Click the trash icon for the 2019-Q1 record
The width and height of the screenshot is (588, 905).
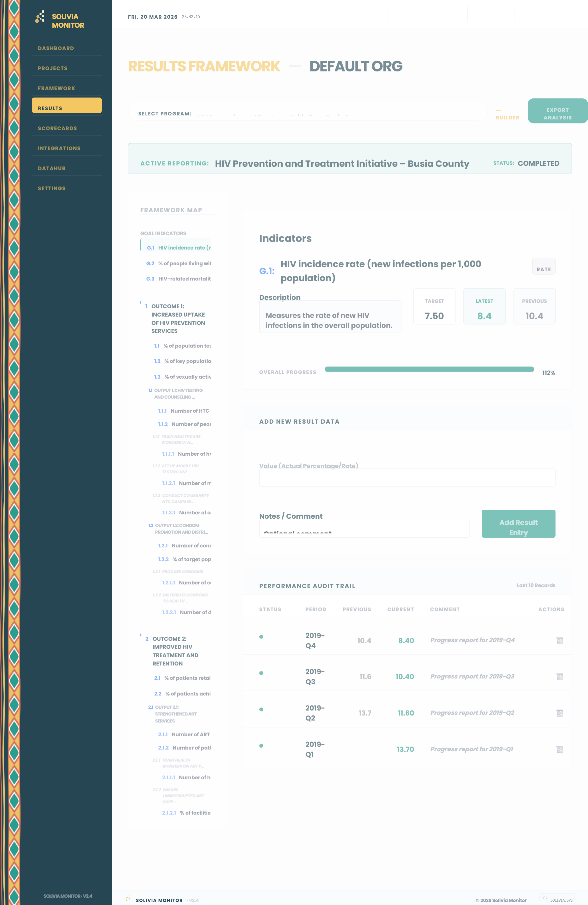[559, 750]
